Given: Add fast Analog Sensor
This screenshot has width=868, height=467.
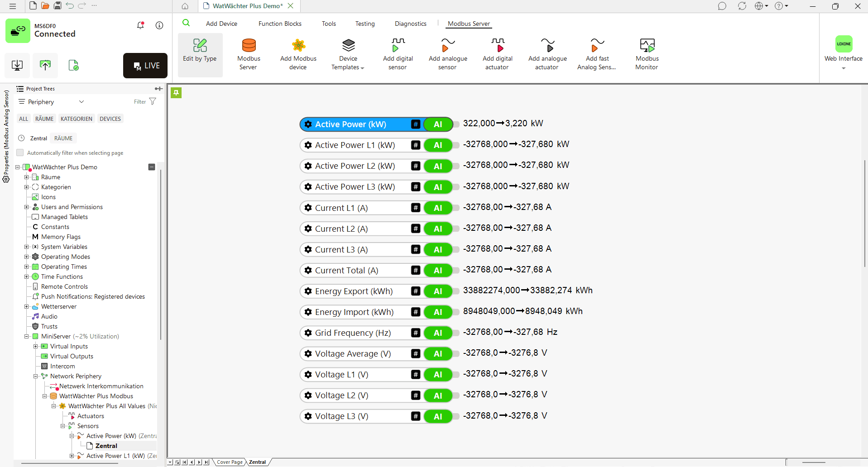Looking at the screenshot, I should click(597, 54).
